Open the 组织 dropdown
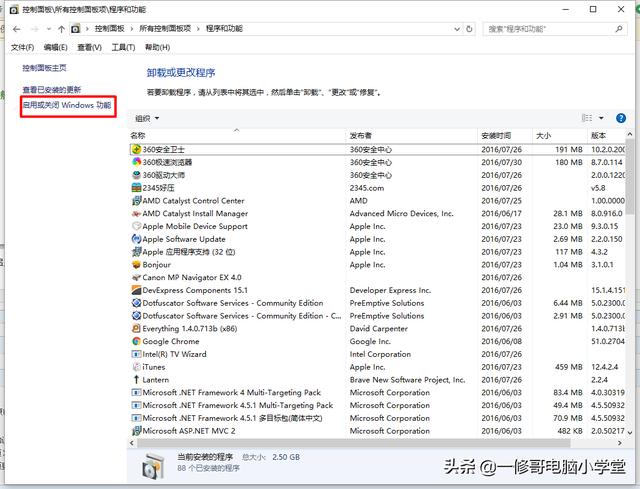 pyautogui.click(x=147, y=118)
